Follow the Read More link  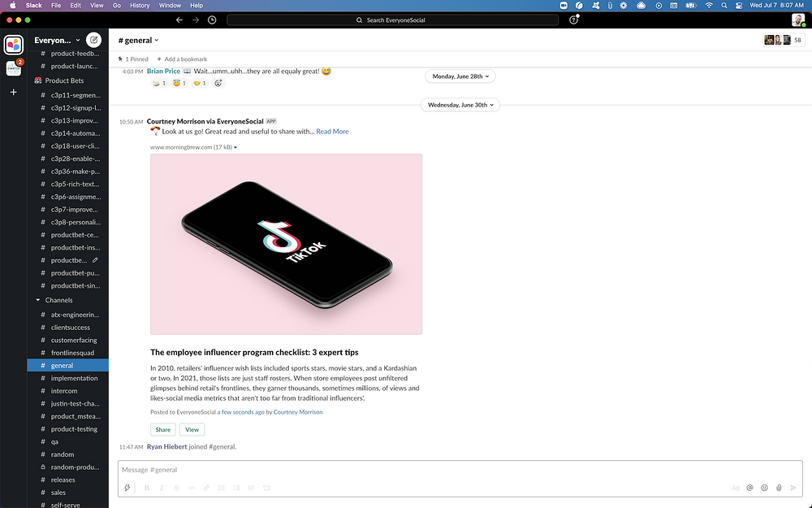pyautogui.click(x=332, y=132)
